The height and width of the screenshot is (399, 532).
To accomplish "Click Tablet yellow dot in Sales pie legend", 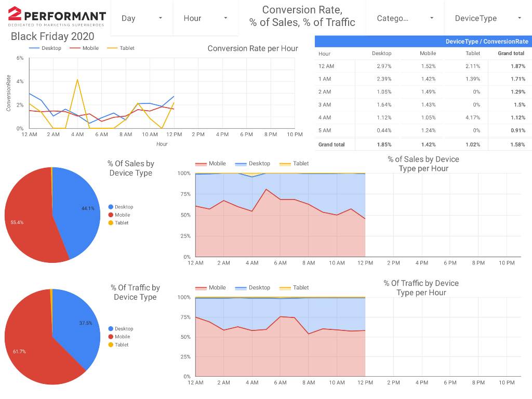I will point(111,223).
